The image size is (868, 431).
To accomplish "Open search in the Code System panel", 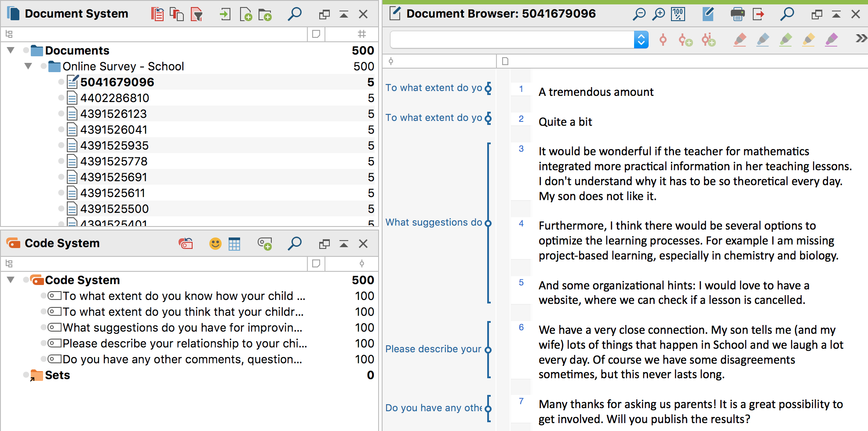I will click(295, 243).
